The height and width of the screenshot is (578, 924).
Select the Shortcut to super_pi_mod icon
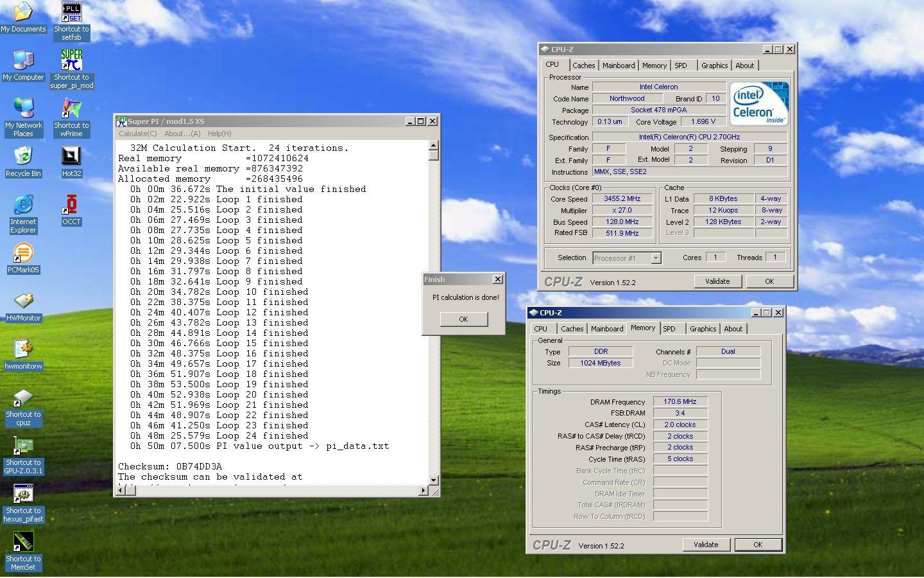[x=71, y=69]
